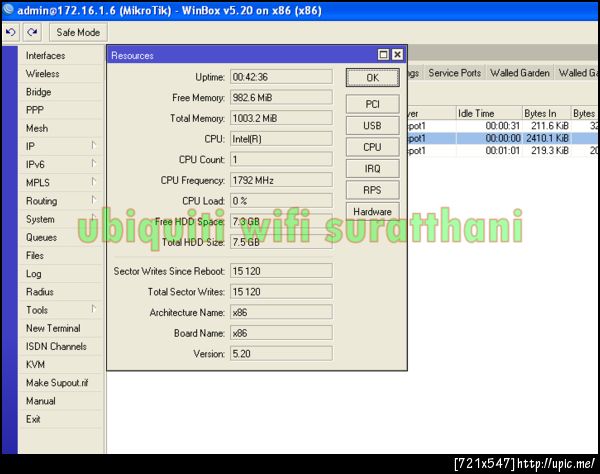Screen dimensions: 600x474
Task: Expand the Tools submenu arrow
Action: 93,309
